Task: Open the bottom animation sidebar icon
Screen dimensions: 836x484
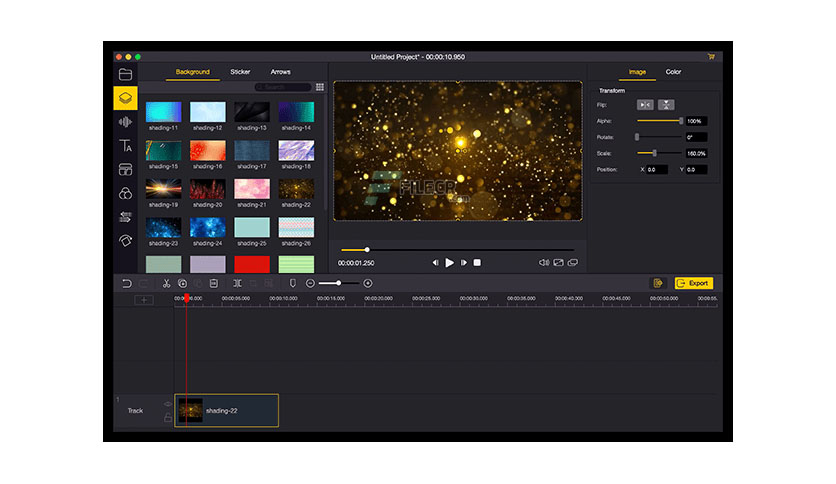Action: 125,240
